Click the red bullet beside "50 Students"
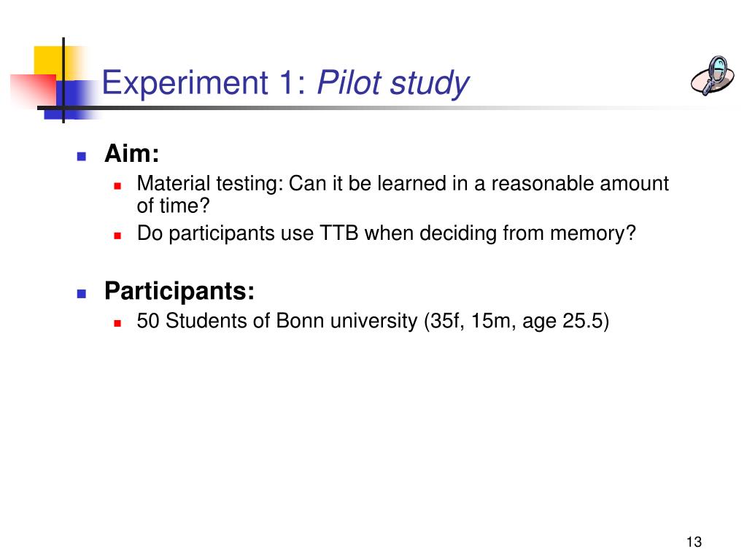 117,323
